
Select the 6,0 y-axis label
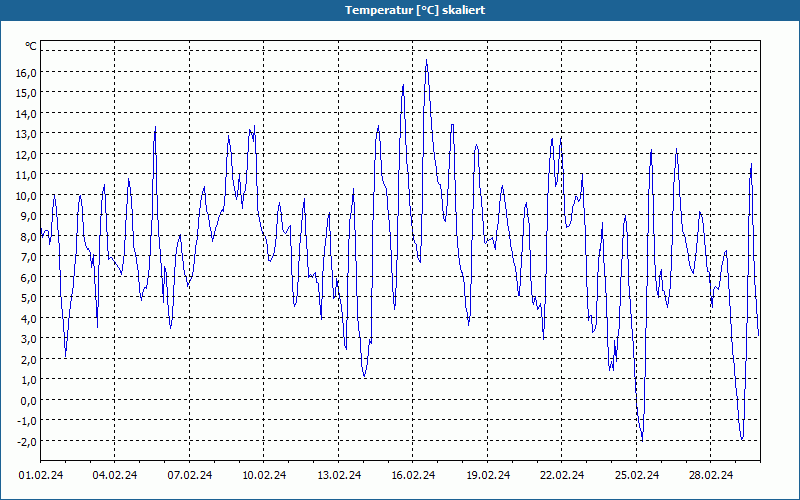coord(29,278)
